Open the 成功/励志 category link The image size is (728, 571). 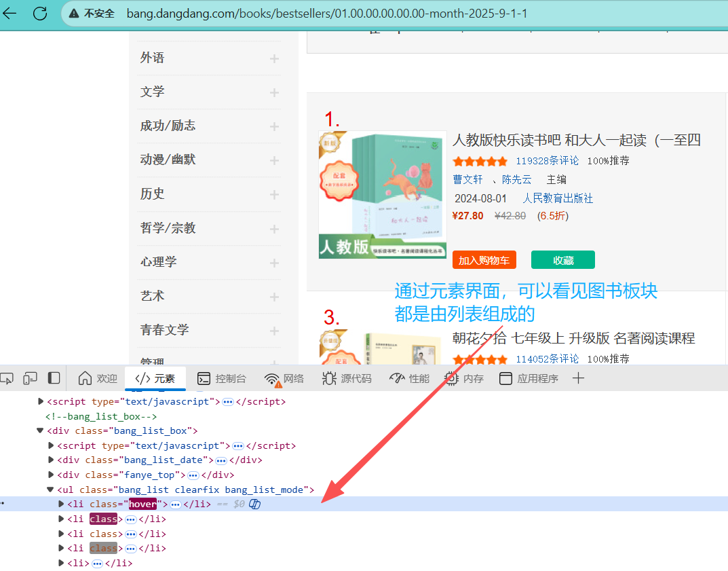[x=168, y=126]
